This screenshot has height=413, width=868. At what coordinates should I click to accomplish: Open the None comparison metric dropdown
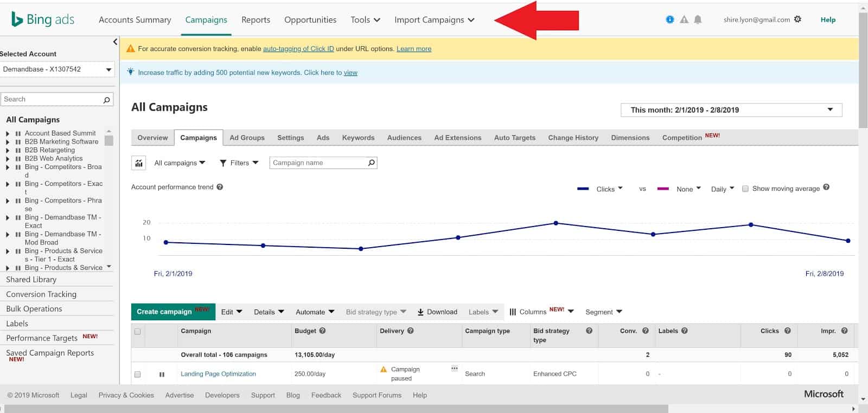(688, 189)
